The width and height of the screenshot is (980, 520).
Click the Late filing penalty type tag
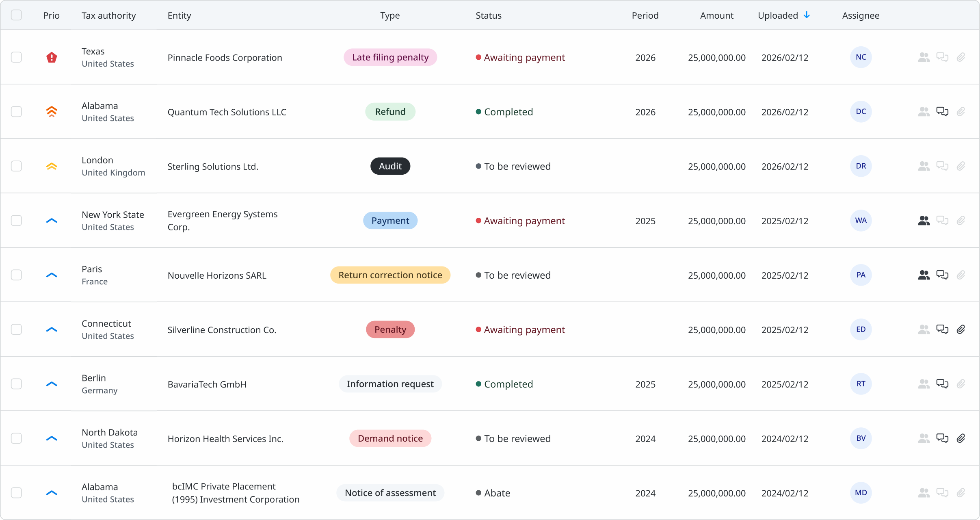390,57
